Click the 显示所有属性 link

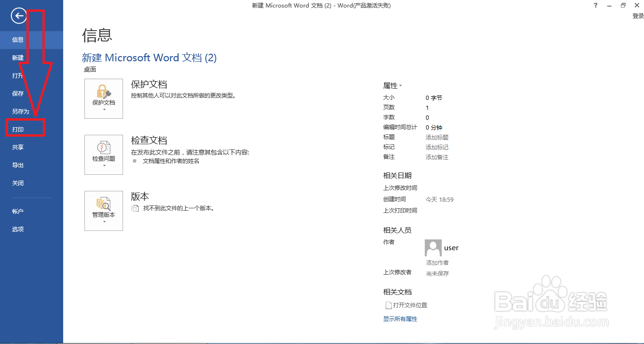[x=400, y=319]
